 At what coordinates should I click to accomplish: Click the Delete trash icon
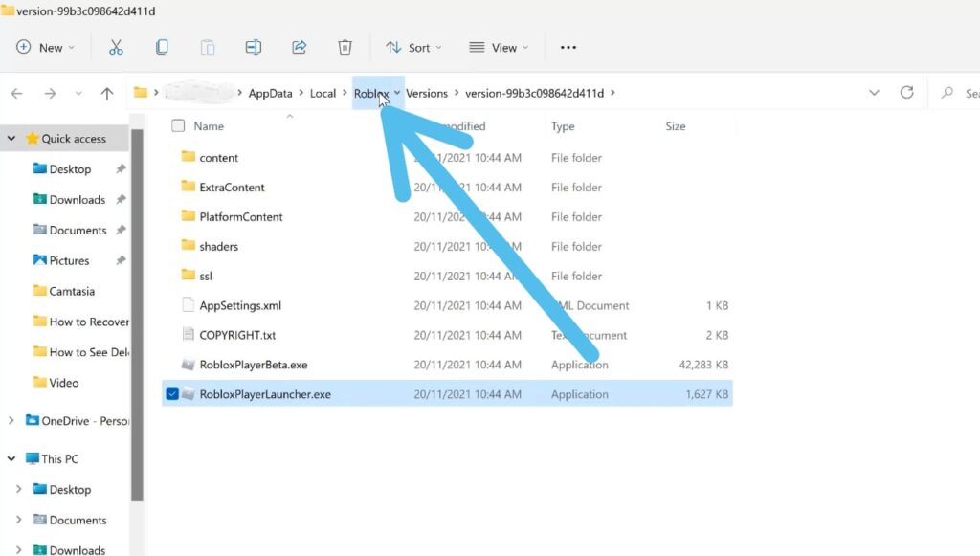[345, 48]
